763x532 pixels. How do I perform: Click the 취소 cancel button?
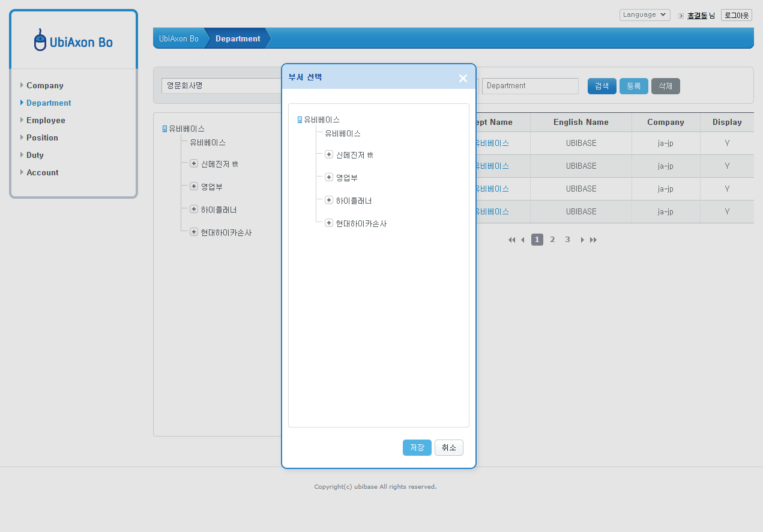coord(448,448)
